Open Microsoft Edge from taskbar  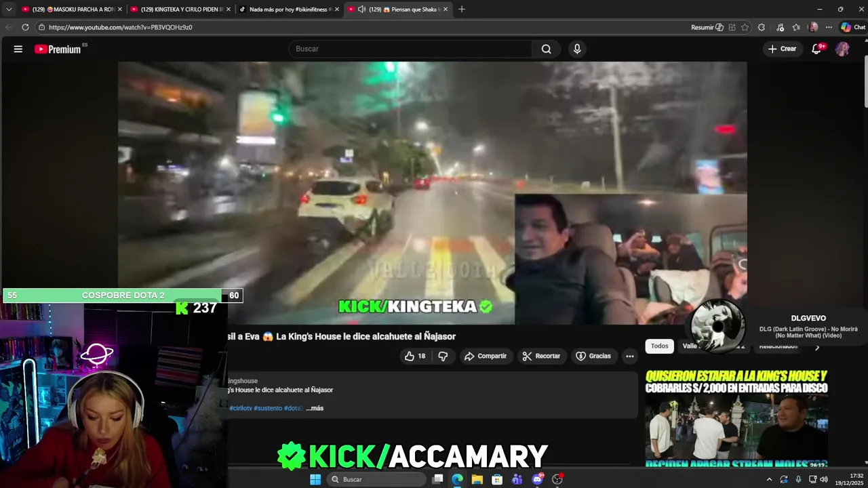click(x=458, y=479)
